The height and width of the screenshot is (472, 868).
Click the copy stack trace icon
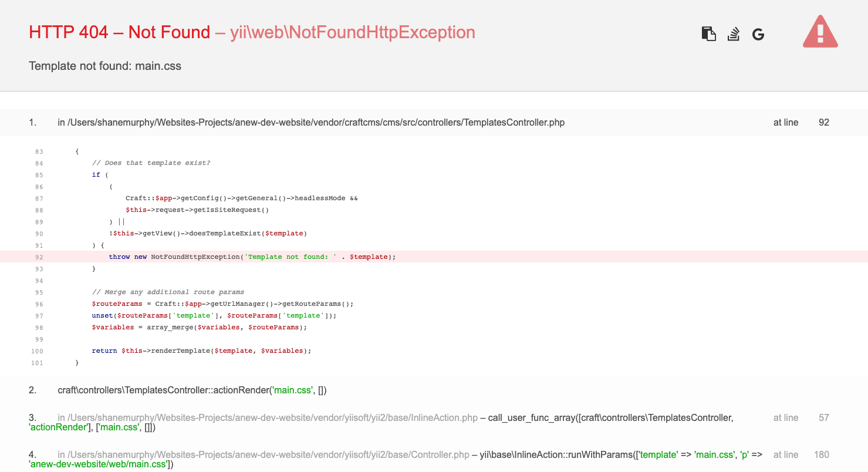coord(708,34)
